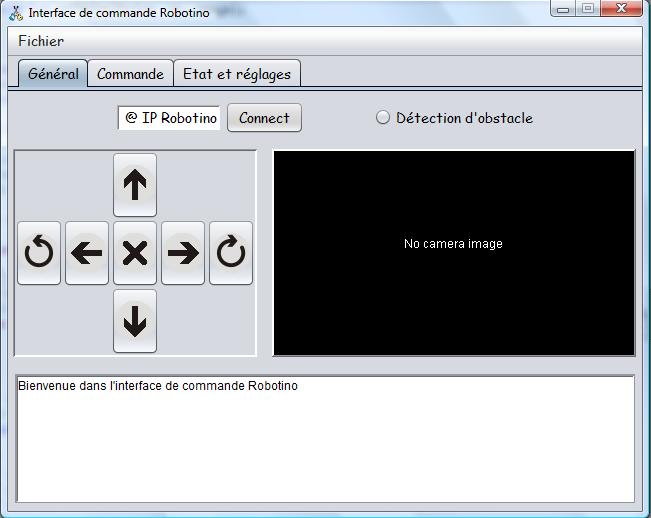This screenshot has width=651, height=518.
Task: Enable Détection d'obstacle radio button
Action: coord(383,118)
